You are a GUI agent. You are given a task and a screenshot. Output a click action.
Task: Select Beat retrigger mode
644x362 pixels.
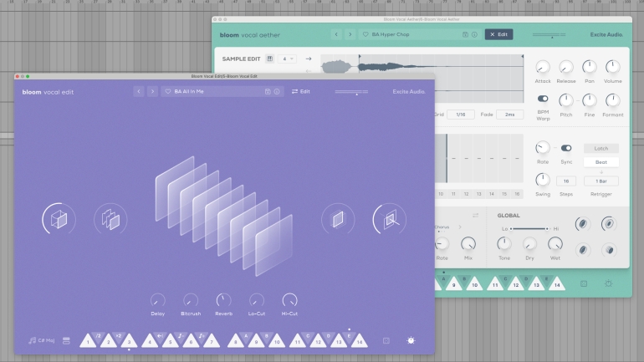coord(601,162)
